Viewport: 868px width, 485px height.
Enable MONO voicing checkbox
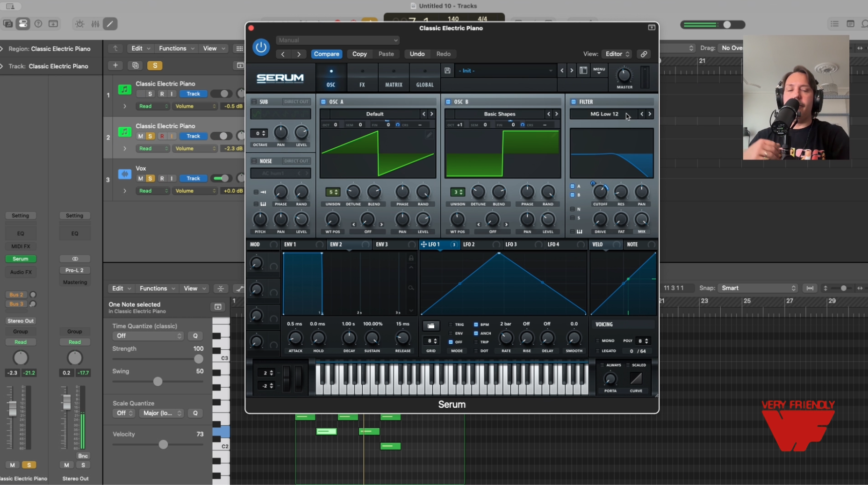tap(597, 341)
